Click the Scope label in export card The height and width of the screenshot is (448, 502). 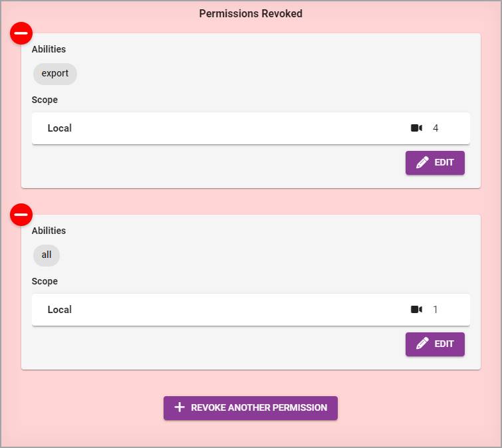click(x=45, y=100)
